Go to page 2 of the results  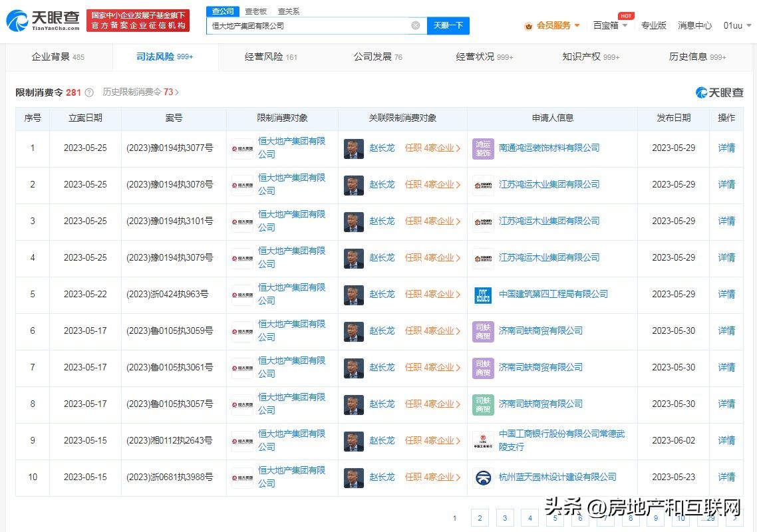(480, 517)
